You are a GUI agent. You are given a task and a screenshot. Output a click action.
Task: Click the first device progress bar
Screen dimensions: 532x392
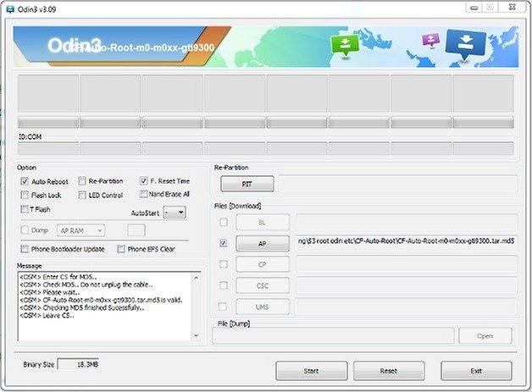tap(48, 122)
